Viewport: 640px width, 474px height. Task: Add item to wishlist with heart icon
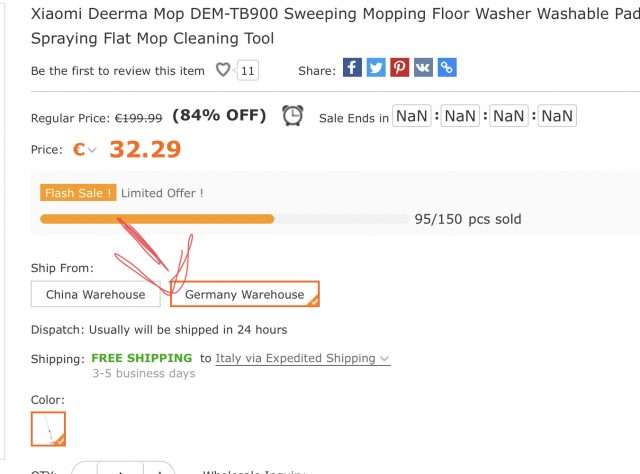tap(223, 70)
